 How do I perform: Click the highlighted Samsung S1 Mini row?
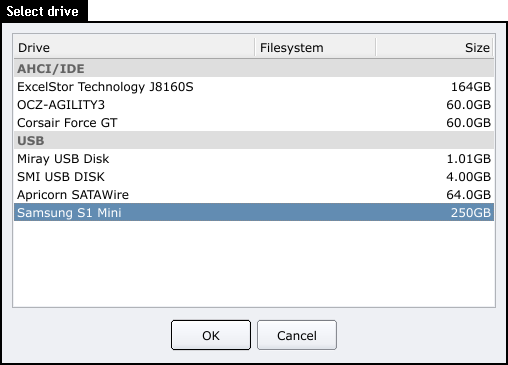254,212
